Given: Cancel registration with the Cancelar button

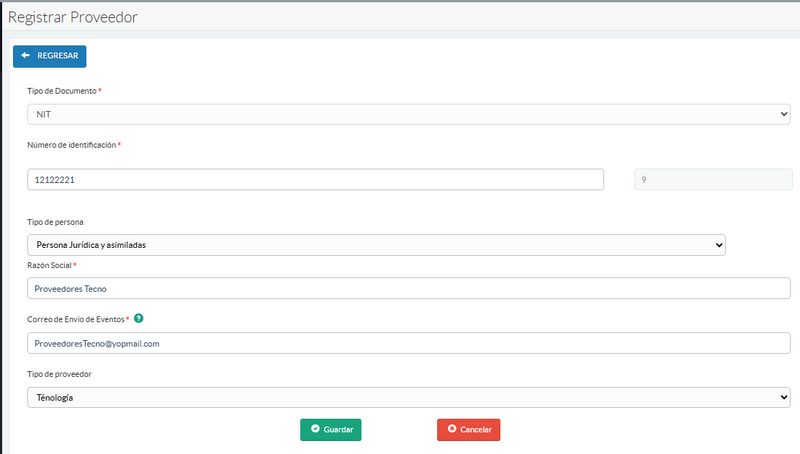Looking at the screenshot, I should [468, 429].
